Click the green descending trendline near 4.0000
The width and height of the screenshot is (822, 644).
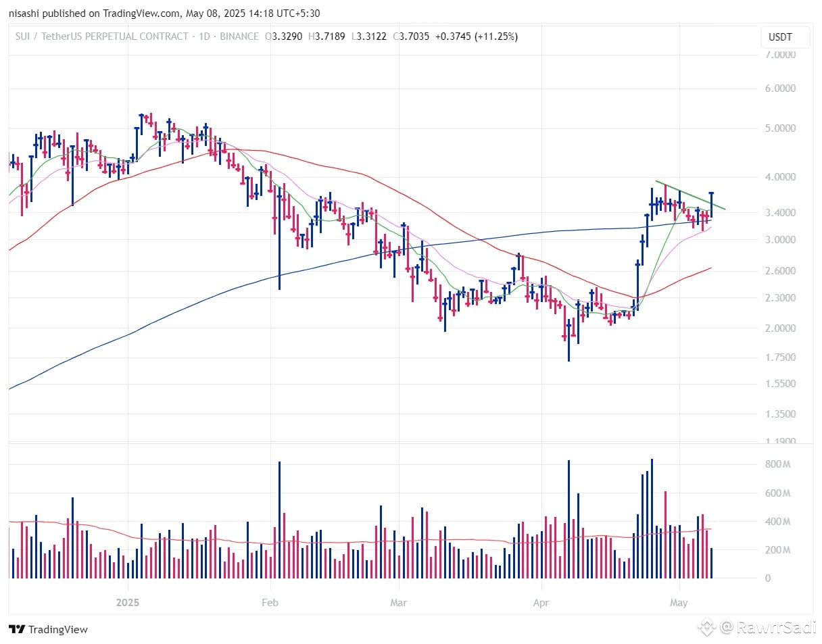click(690, 195)
